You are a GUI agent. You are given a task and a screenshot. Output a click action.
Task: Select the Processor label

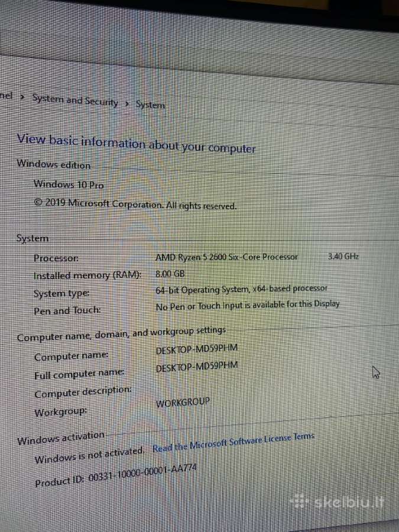pos(56,258)
